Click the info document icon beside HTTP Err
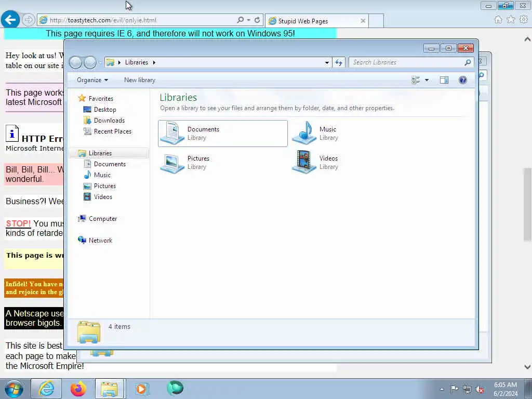 click(x=12, y=134)
